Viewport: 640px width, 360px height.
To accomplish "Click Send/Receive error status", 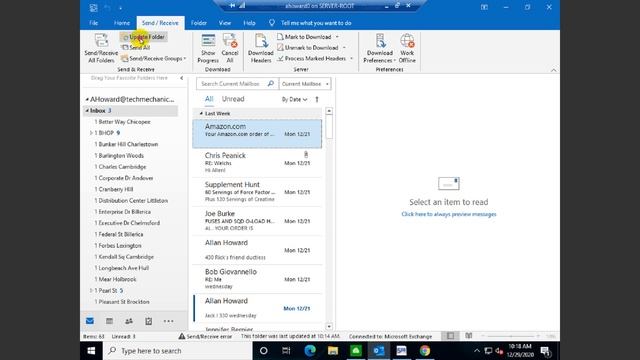I will coord(205,336).
